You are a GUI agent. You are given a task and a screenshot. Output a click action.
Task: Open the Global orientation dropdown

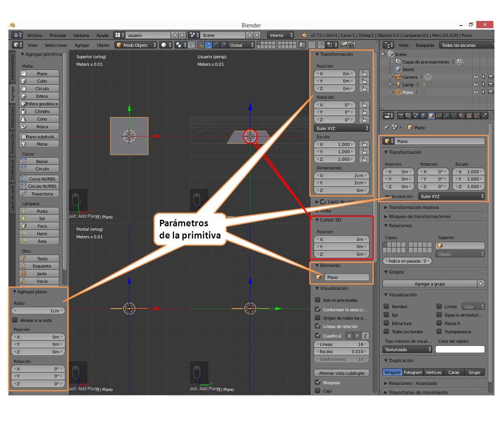pos(242,45)
